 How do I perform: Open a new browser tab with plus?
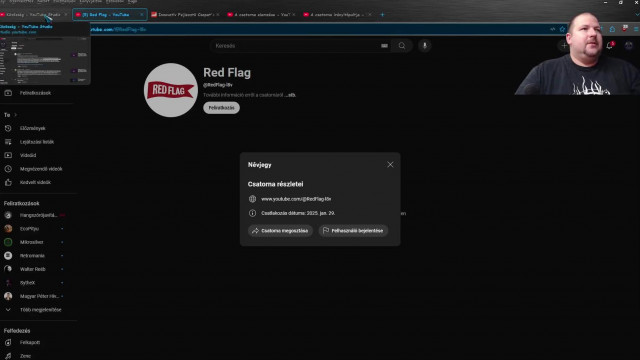[x=382, y=15]
